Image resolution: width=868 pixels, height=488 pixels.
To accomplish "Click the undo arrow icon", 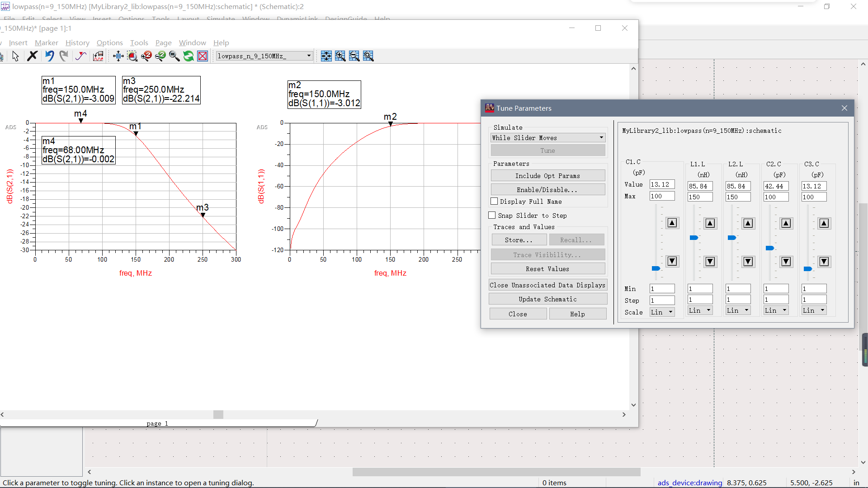I will coord(49,56).
